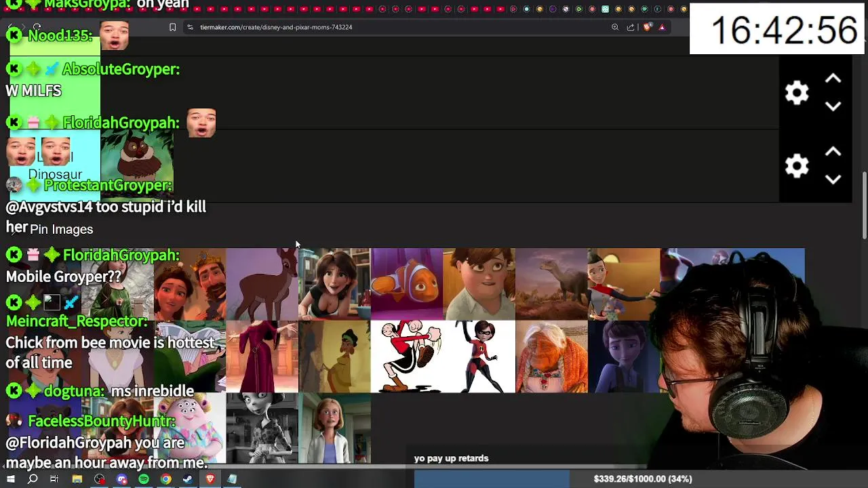The width and height of the screenshot is (868, 488).
Task: Move second tier row up with the arrow
Action: (x=833, y=152)
